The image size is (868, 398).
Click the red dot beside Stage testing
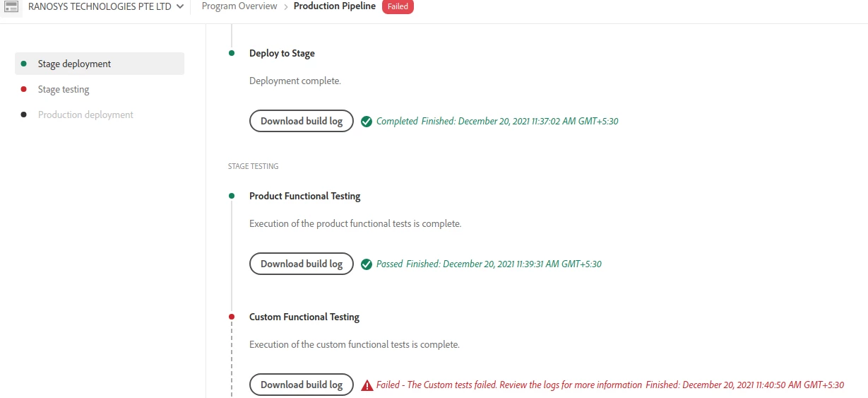click(23, 89)
